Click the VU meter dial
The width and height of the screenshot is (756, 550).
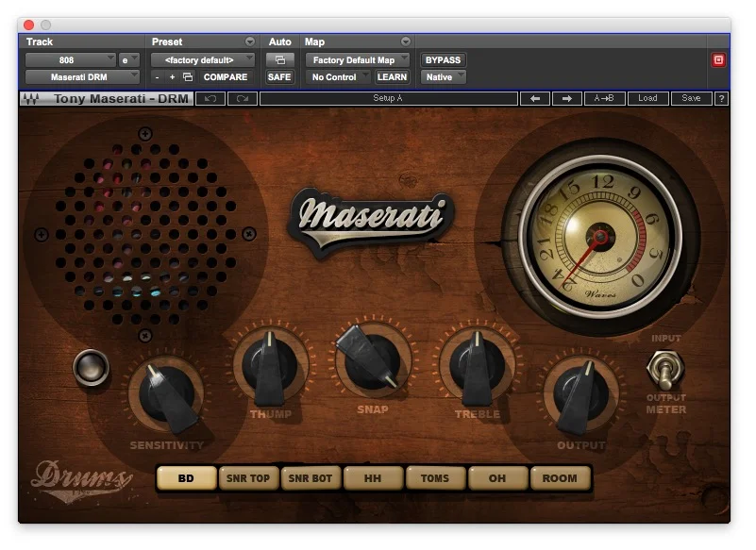600,237
